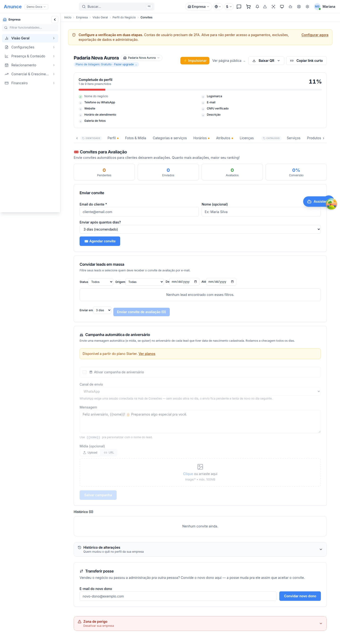Click the image upload drop zone
This screenshot has width=340, height=644.
click(200, 472)
